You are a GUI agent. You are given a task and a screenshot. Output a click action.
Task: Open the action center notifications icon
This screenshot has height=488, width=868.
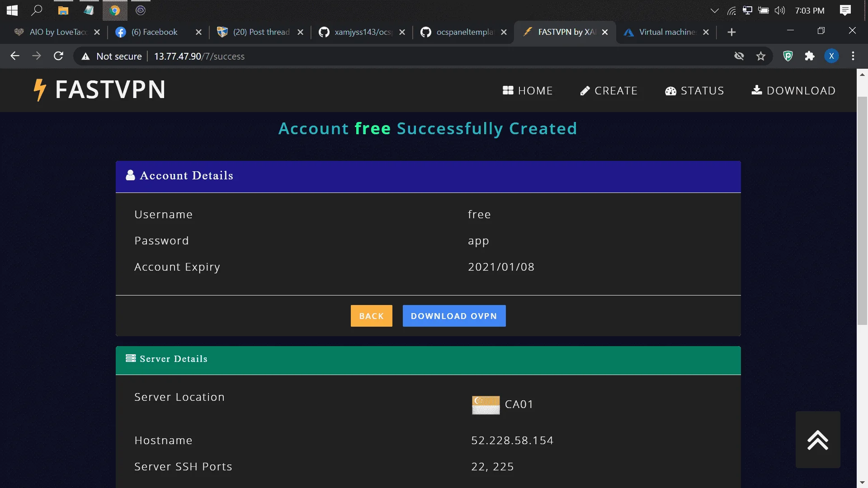point(845,10)
